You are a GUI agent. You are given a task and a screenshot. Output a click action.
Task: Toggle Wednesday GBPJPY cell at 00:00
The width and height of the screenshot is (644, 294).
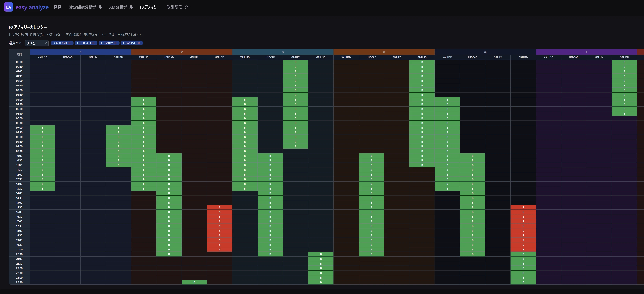point(296,62)
